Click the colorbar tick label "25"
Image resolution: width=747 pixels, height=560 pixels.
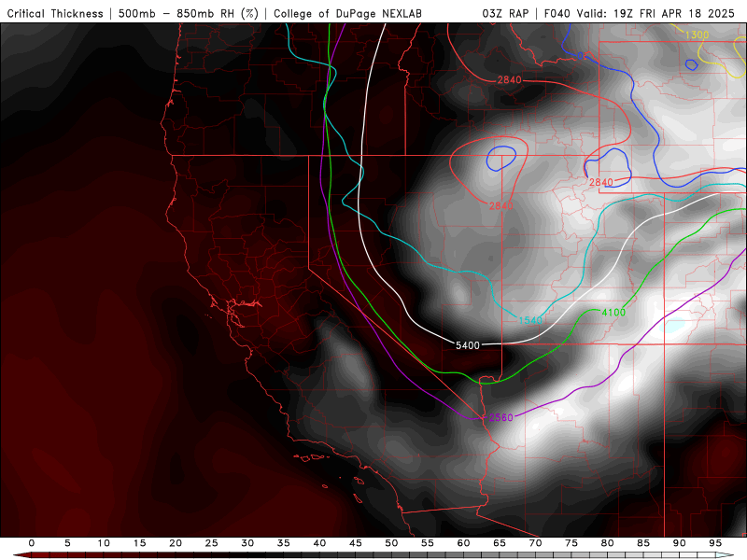[212, 543]
